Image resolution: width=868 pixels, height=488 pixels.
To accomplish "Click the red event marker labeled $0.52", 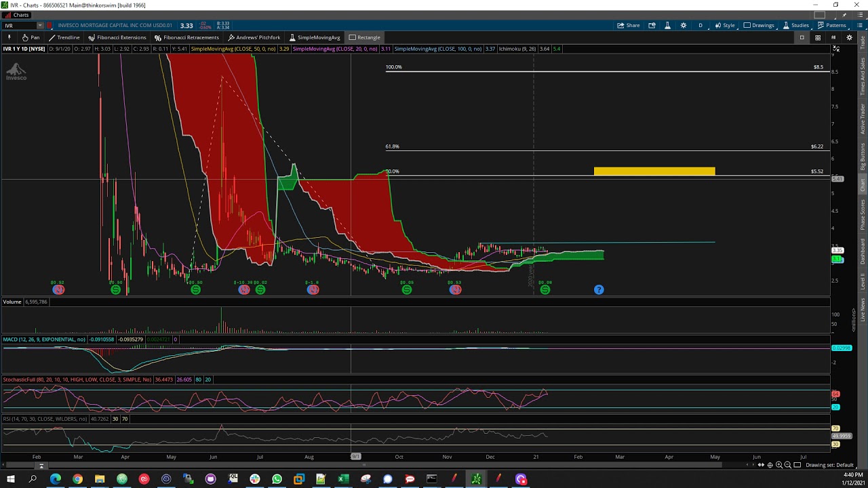I will pyautogui.click(x=58, y=289).
